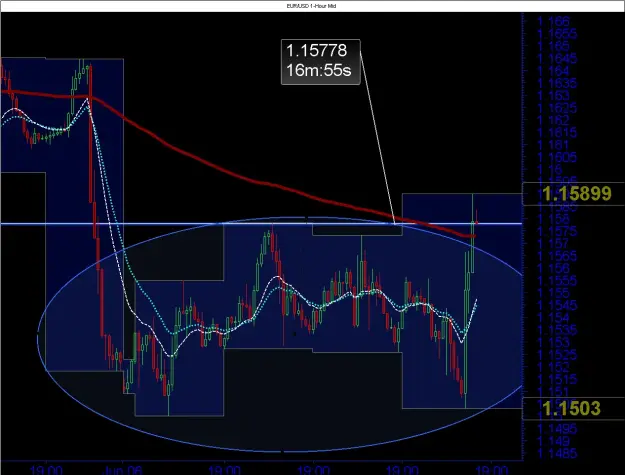Viewport: 625px width, 475px height.
Task: Click the 1.1605 price axis label
Action: [x=557, y=157]
